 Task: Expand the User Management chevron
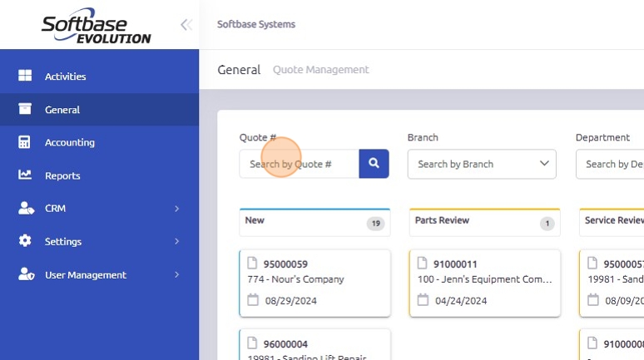coord(177,274)
